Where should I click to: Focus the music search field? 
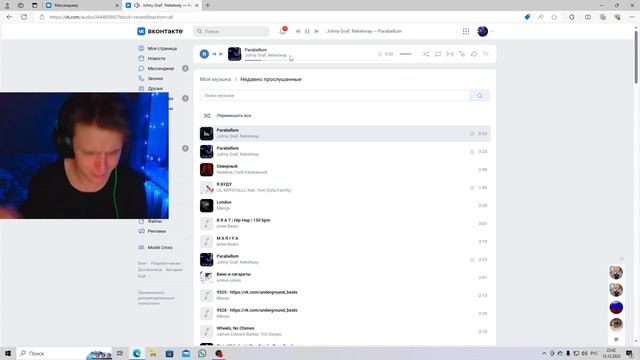coord(335,96)
